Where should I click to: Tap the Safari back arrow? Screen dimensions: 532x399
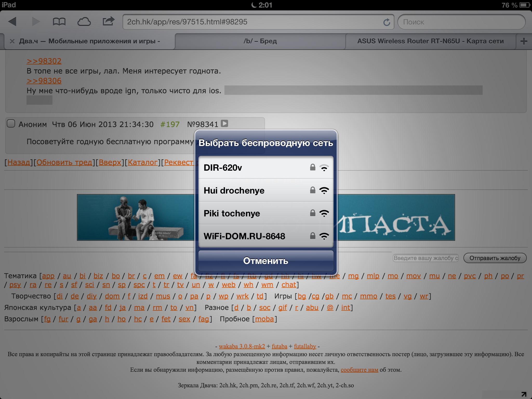(x=12, y=22)
